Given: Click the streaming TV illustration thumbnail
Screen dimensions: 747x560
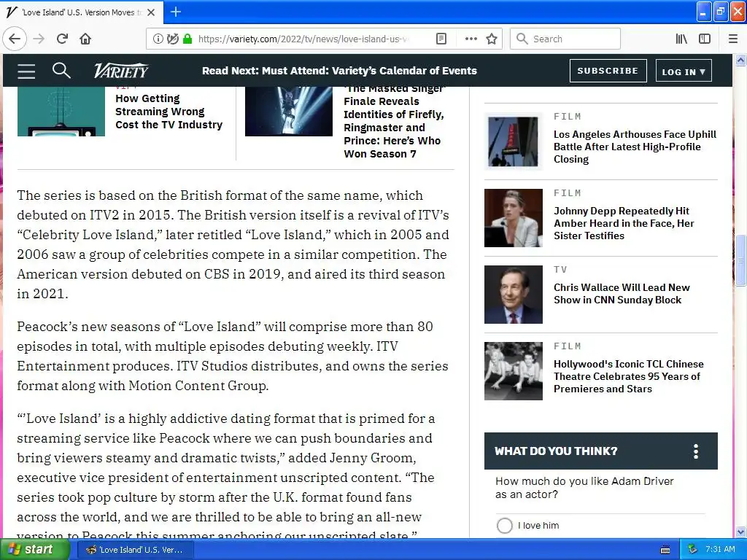Looking at the screenshot, I should pos(61,112).
